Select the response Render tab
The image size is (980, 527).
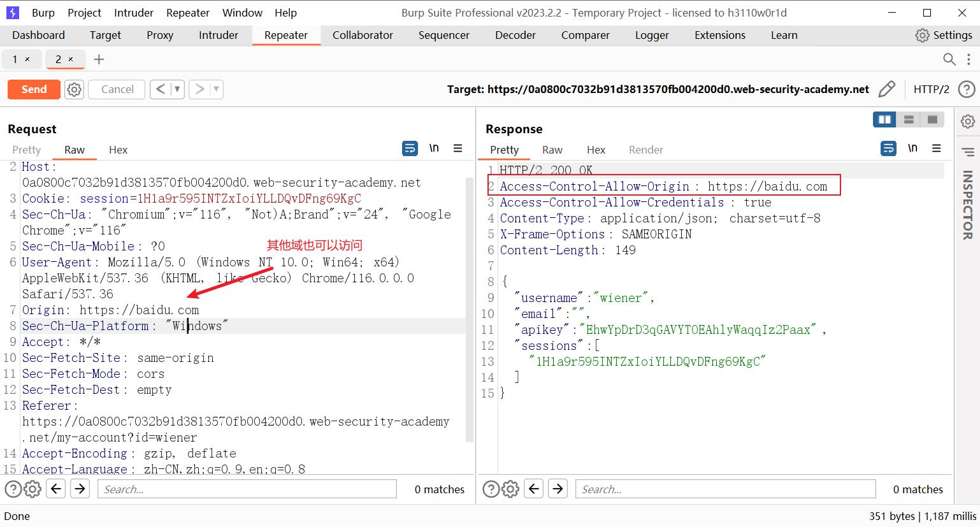click(x=646, y=150)
